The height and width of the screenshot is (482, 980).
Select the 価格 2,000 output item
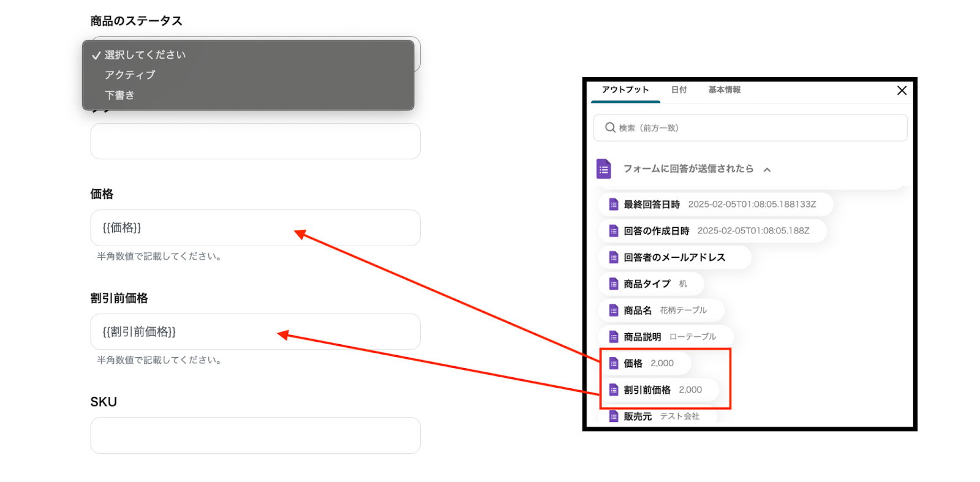(646, 363)
